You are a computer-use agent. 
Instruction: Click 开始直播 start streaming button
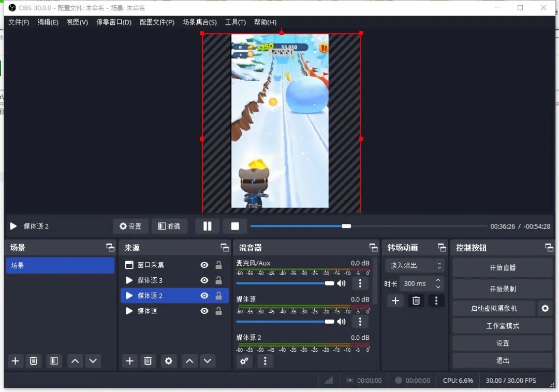(503, 268)
